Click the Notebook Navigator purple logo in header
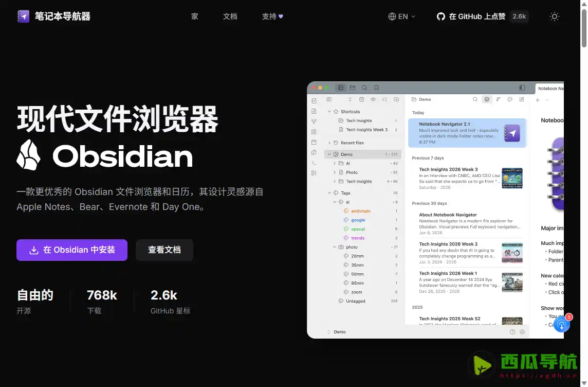Viewport: 588px width, 387px height. pyautogui.click(x=23, y=16)
